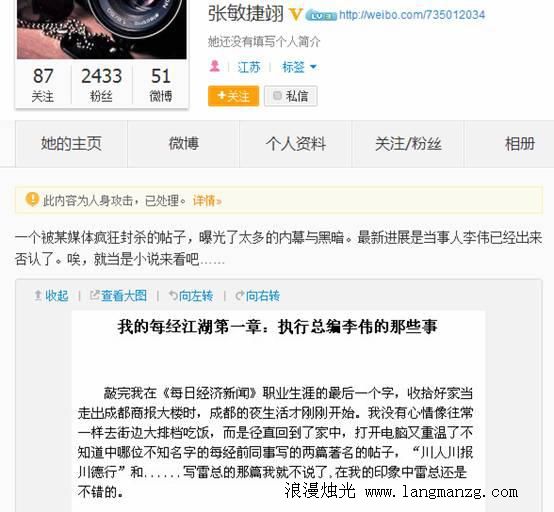
Task: Click the gold V verified badge
Action: [x=296, y=14]
